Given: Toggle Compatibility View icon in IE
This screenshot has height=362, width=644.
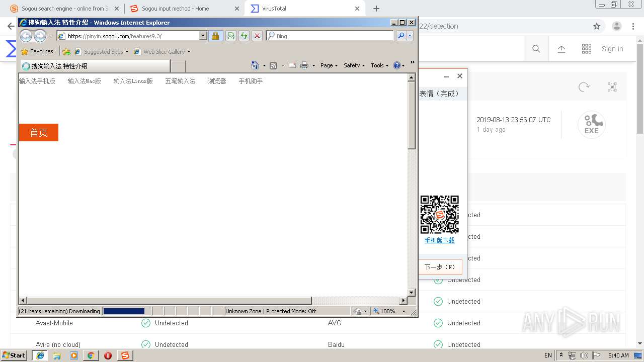Looking at the screenshot, I should point(231,36).
